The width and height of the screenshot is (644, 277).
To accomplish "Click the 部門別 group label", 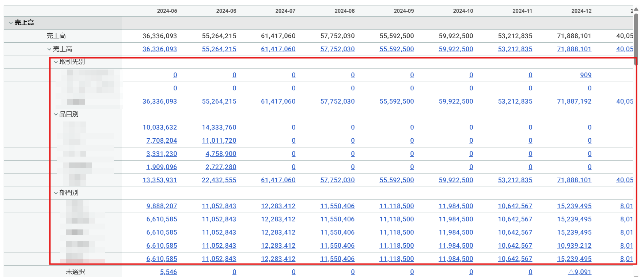I will tap(69, 193).
